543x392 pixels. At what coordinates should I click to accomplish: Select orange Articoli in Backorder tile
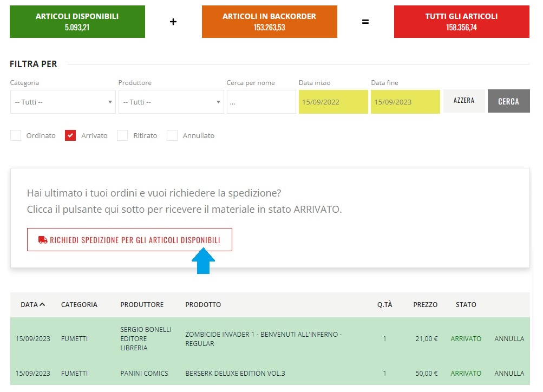click(x=269, y=22)
